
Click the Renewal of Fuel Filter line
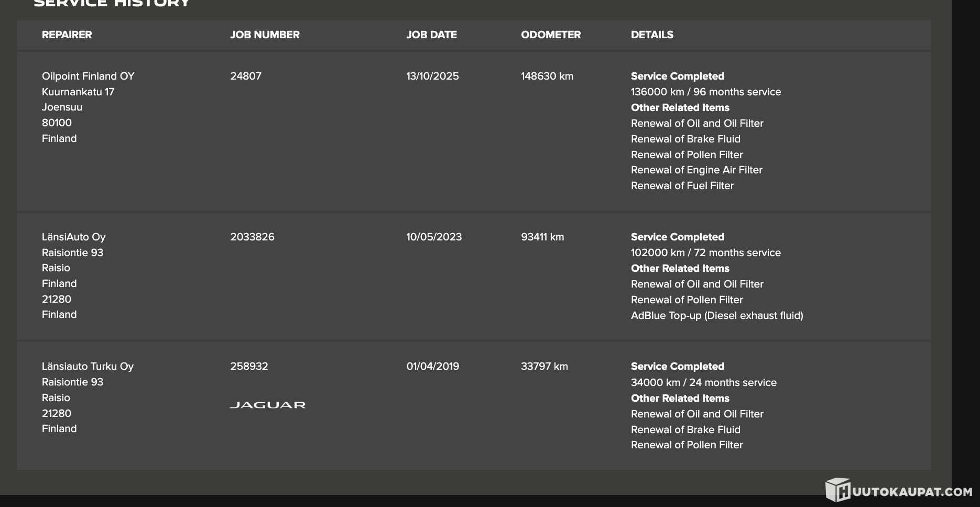click(682, 185)
